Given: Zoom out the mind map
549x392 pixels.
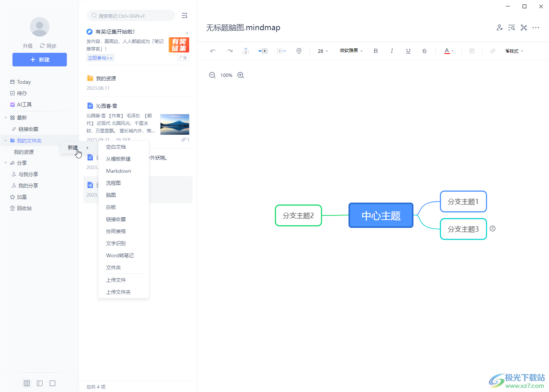Looking at the screenshot, I should 212,75.
